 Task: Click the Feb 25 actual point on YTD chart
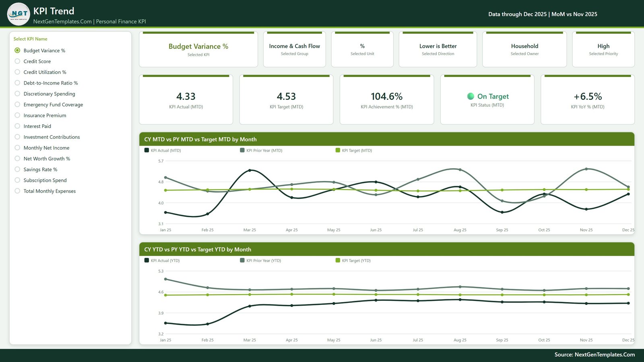coord(208,324)
